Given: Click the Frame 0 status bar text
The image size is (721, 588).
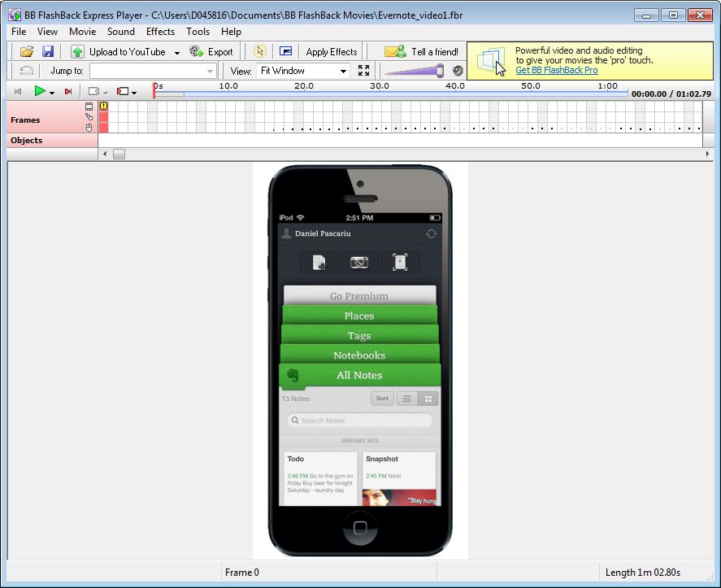Looking at the screenshot, I should pyautogui.click(x=242, y=573).
